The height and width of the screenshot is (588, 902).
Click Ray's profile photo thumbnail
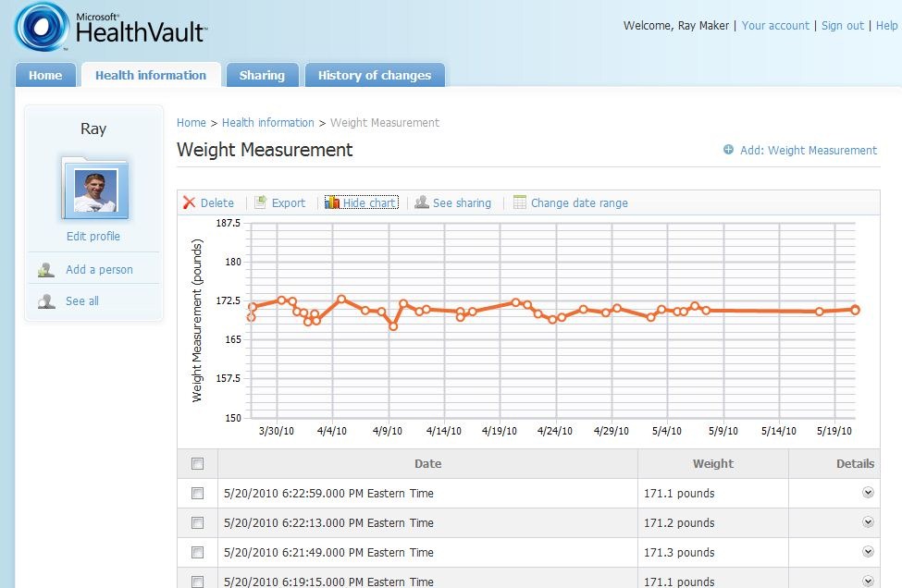95,191
